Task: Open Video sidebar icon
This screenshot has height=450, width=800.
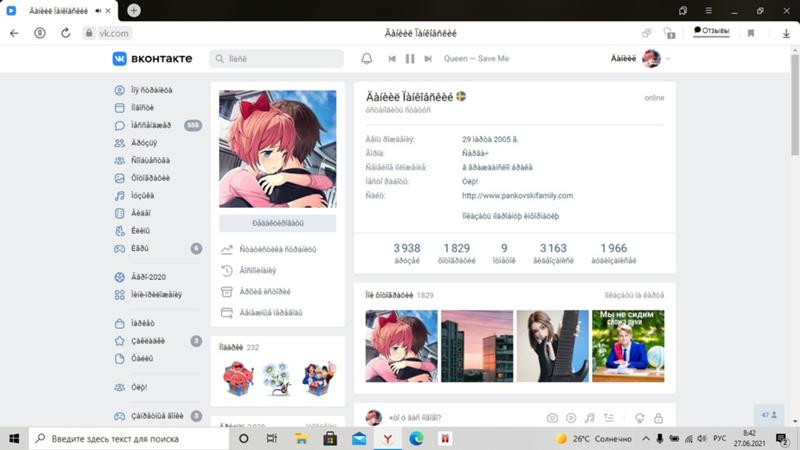Action: pos(119,213)
